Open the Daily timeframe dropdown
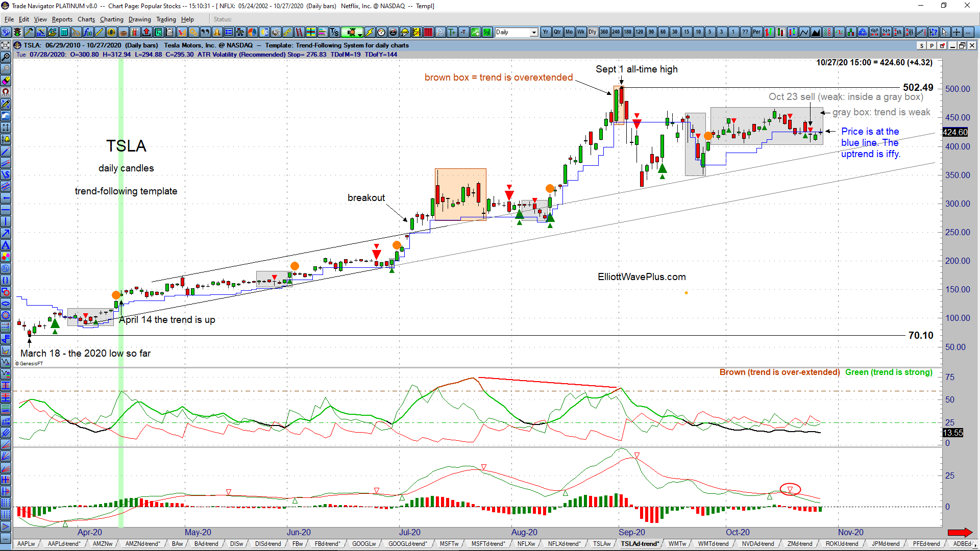The width and height of the screenshot is (980, 551). 534,32
